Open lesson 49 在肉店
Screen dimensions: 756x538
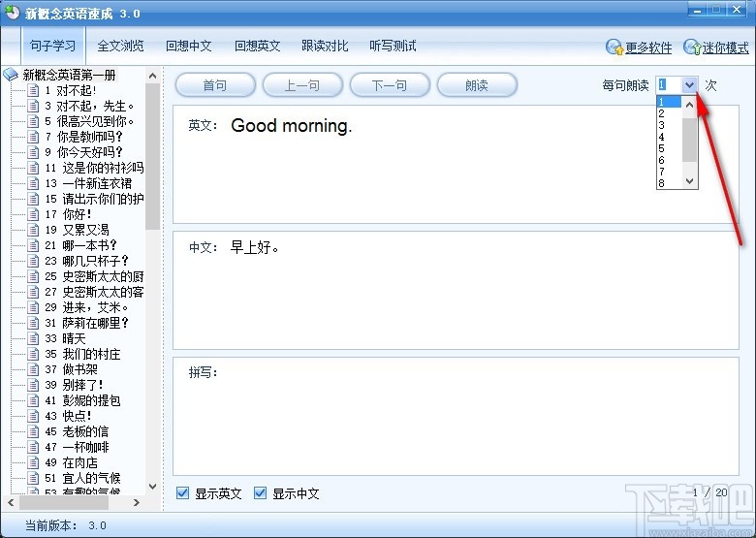coord(71,462)
